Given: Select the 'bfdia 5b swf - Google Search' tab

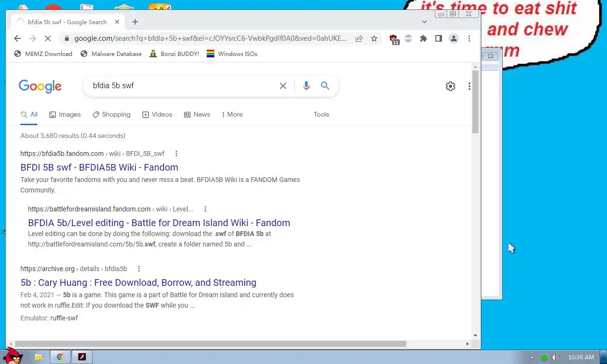Looking at the screenshot, I should pyautogui.click(x=68, y=22).
